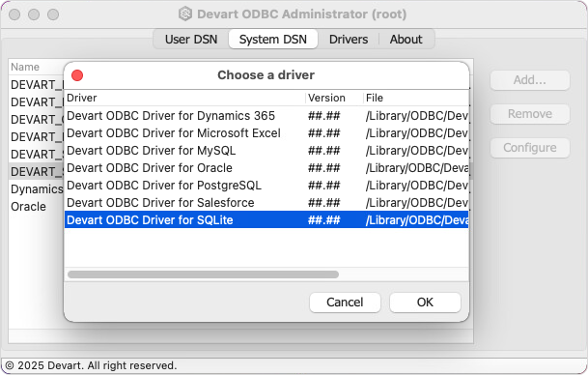Click the Choose a driver dialog title
Screen dimensions: 588x375
click(266, 75)
